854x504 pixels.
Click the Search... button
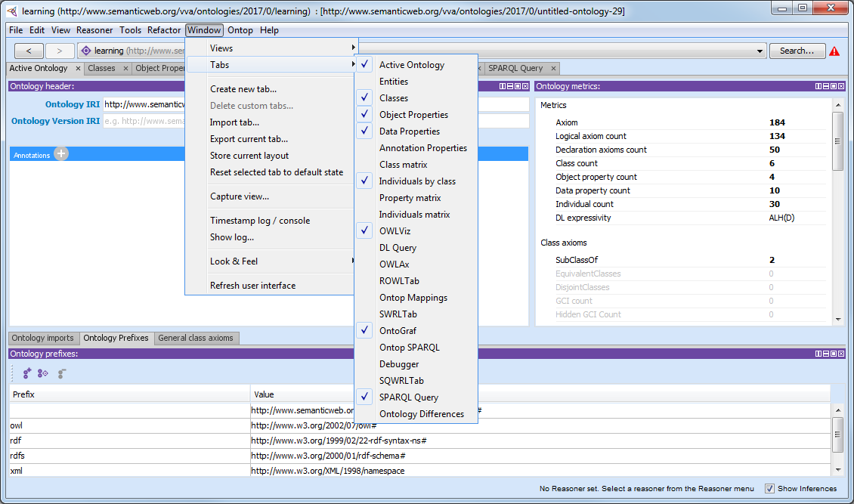coord(797,51)
